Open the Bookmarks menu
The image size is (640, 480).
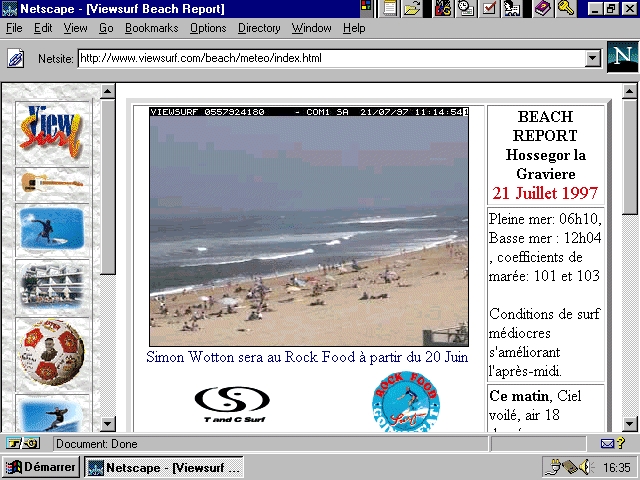(x=151, y=28)
